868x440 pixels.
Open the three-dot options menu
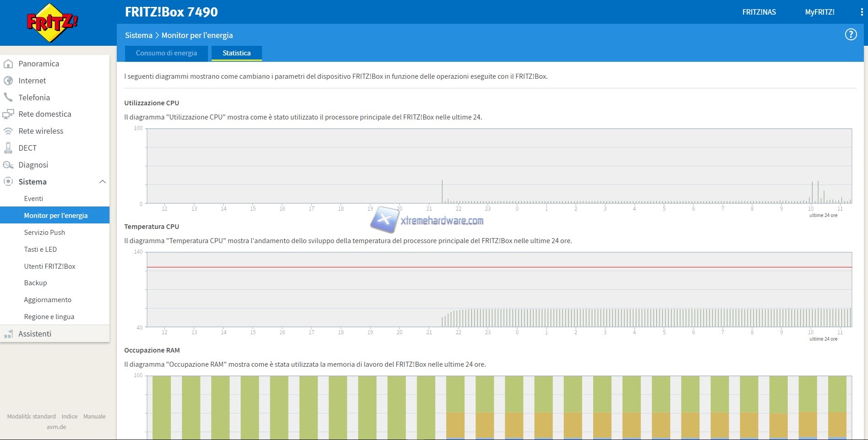[x=862, y=12]
